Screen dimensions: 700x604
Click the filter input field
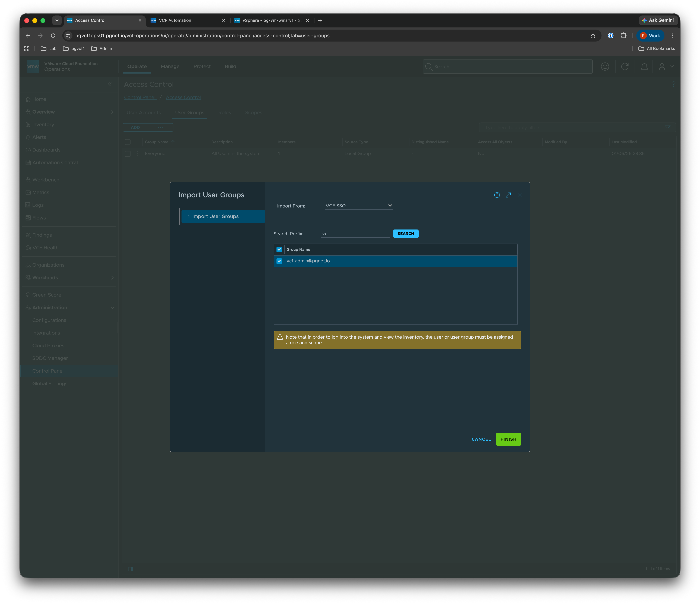coord(573,128)
